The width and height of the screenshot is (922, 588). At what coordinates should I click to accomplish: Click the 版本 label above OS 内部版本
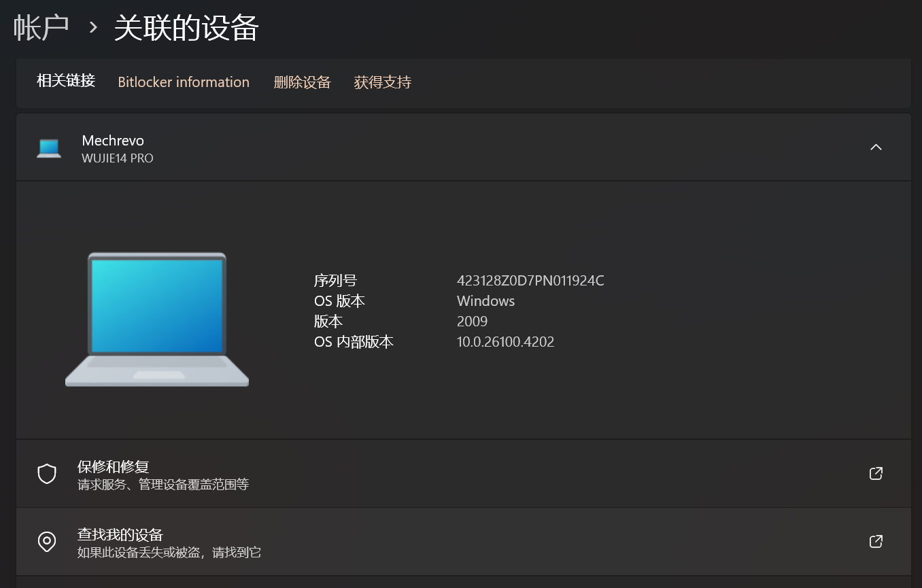328,322
